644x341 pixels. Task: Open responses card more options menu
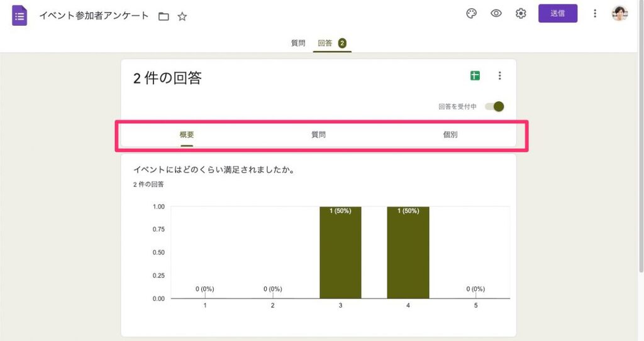[x=500, y=75]
